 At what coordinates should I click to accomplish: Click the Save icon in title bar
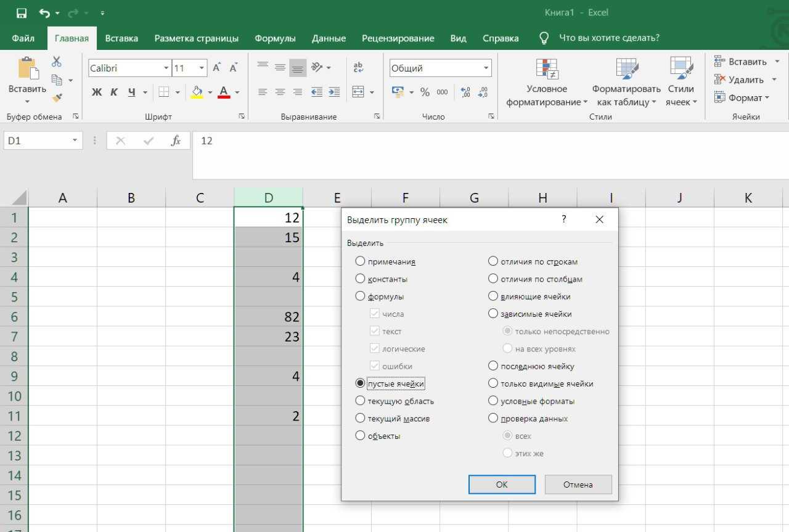click(x=22, y=12)
